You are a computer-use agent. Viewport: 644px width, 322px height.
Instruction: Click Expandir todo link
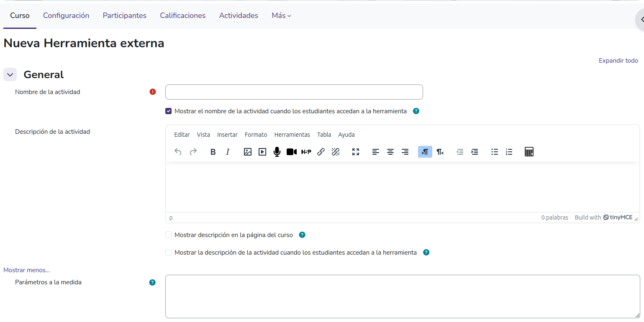(x=618, y=61)
